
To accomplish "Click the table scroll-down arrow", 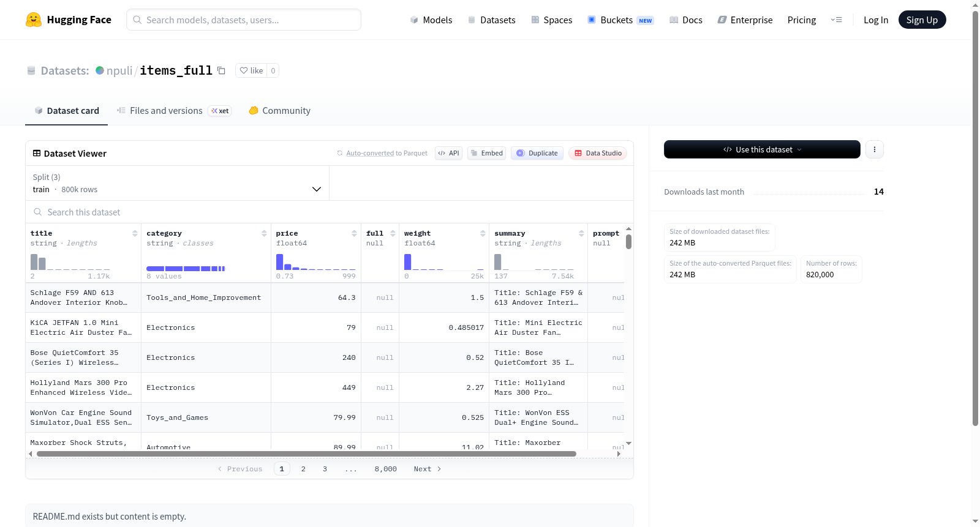I will click(x=628, y=443).
